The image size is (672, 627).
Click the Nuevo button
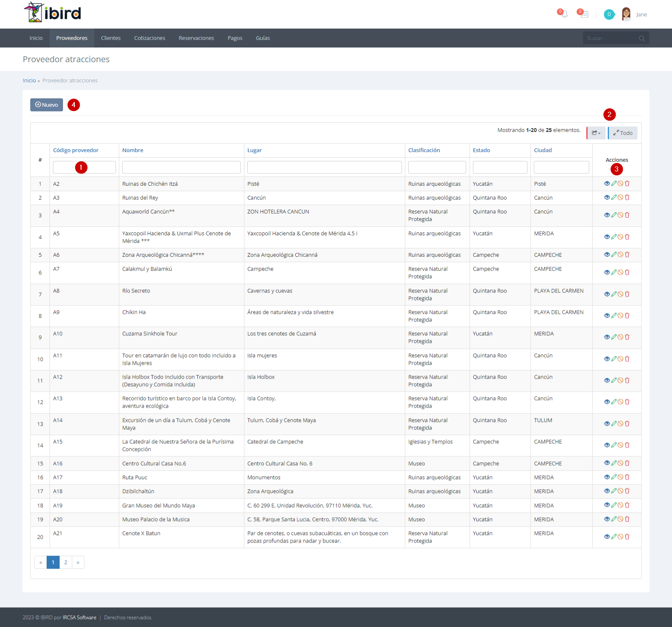(x=47, y=105)
